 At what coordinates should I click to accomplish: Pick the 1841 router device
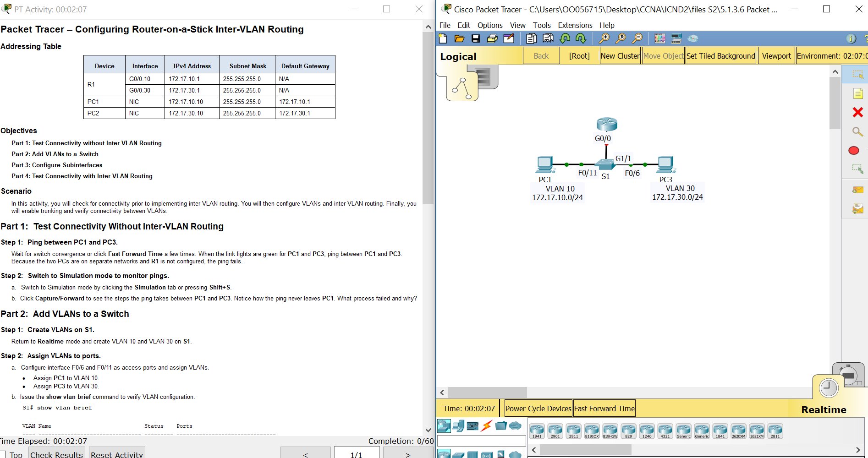point(720,431)
